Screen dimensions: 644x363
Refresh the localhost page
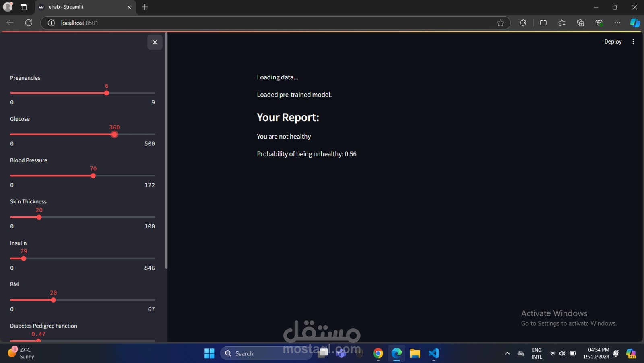click(x=29, y=23)
